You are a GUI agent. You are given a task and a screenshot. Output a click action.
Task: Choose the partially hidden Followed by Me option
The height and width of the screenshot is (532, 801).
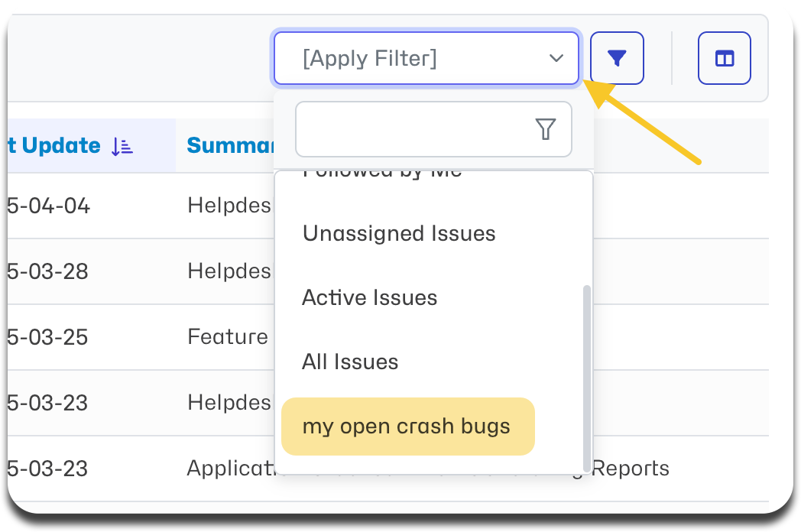point(382,174)
